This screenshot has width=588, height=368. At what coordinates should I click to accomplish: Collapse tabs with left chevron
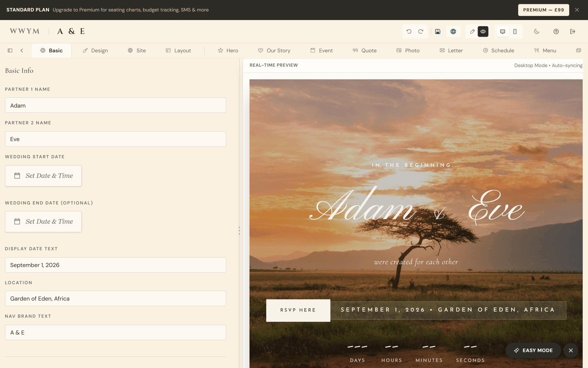tap(22, 50)
